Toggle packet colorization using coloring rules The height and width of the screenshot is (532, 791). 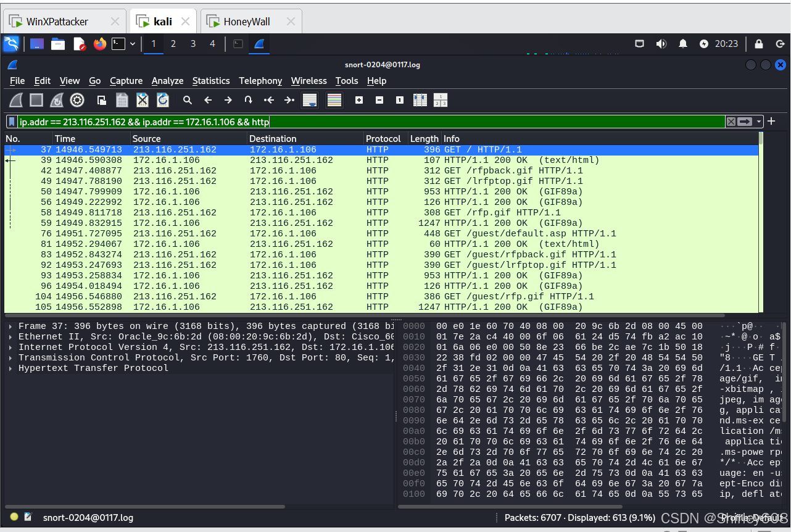click(x=334, y=100)
